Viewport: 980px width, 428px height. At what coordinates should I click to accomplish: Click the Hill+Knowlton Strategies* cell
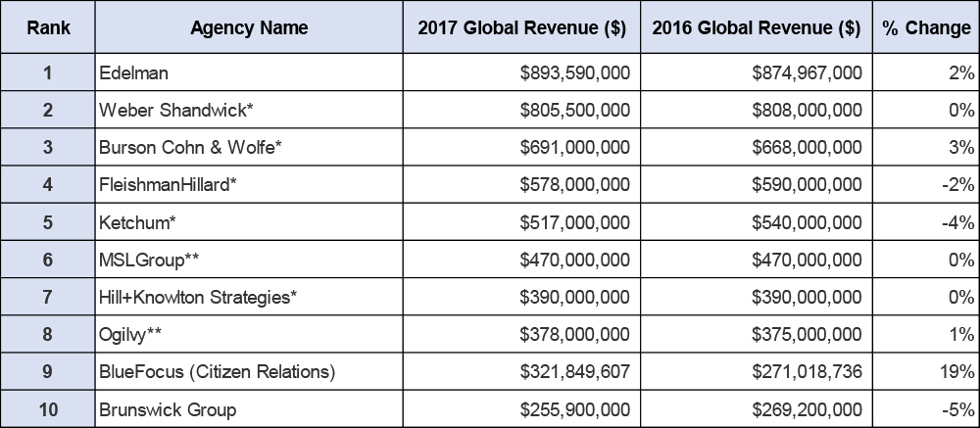pyautogui.click(x=197, y=297)
